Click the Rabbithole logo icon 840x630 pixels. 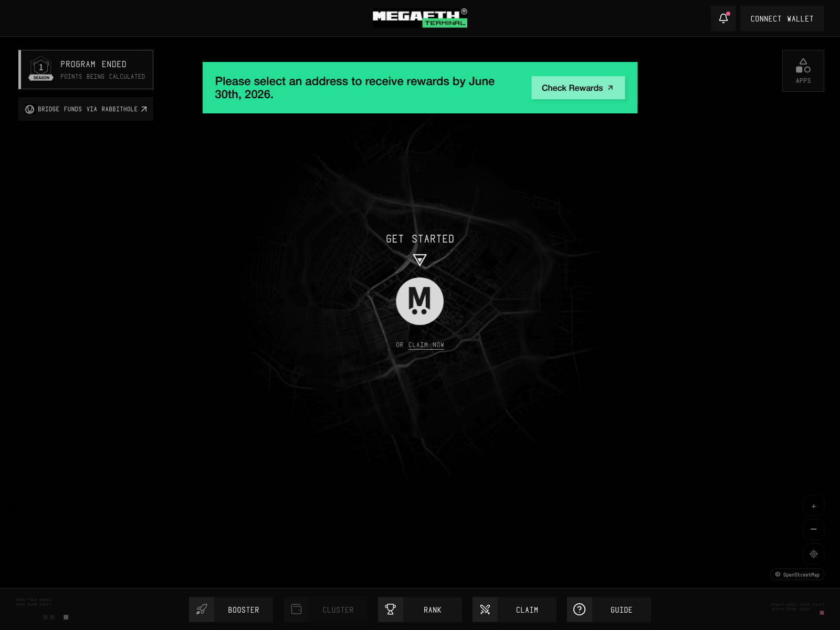point(30,109)
